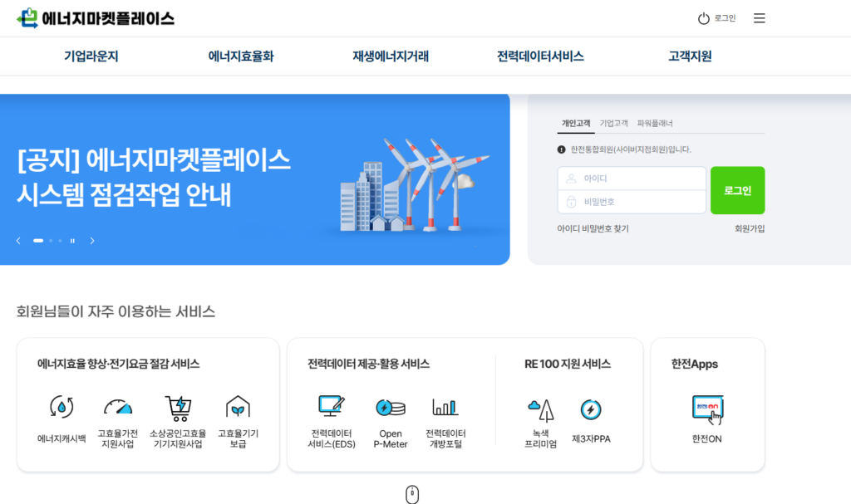Image resolution: width=851 pixels, height=504 pixels.
Task: Go to next banner slide arrow
Action: pos(92,240)
